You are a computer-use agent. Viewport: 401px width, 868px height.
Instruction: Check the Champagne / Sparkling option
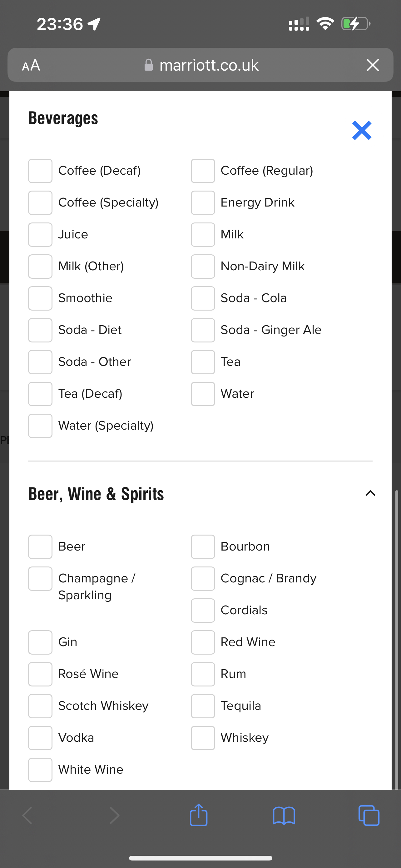coord(40,579)
